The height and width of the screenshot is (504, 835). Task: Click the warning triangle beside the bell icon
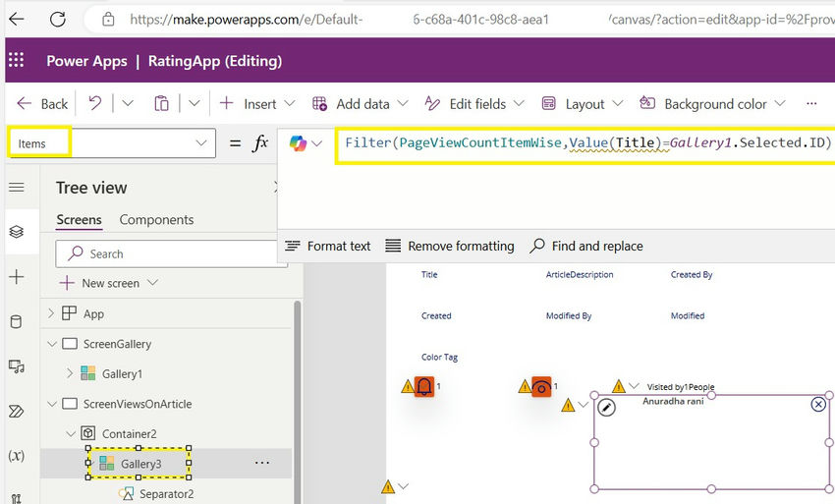pyautogui.click(x=408, y=386)
